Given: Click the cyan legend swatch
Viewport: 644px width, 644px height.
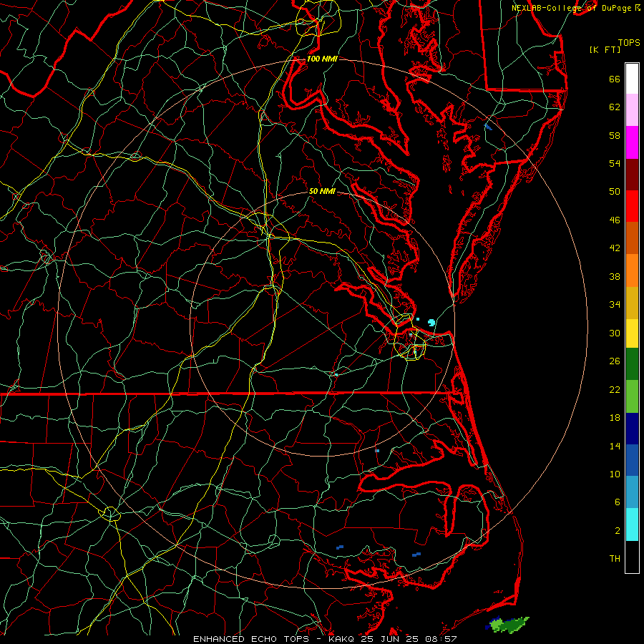Looking at the screenshot, I should point(632,525).
